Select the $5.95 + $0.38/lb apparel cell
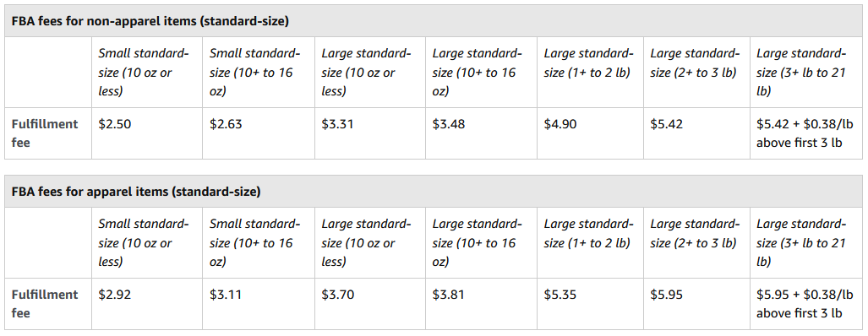 (x=806, y=304)
